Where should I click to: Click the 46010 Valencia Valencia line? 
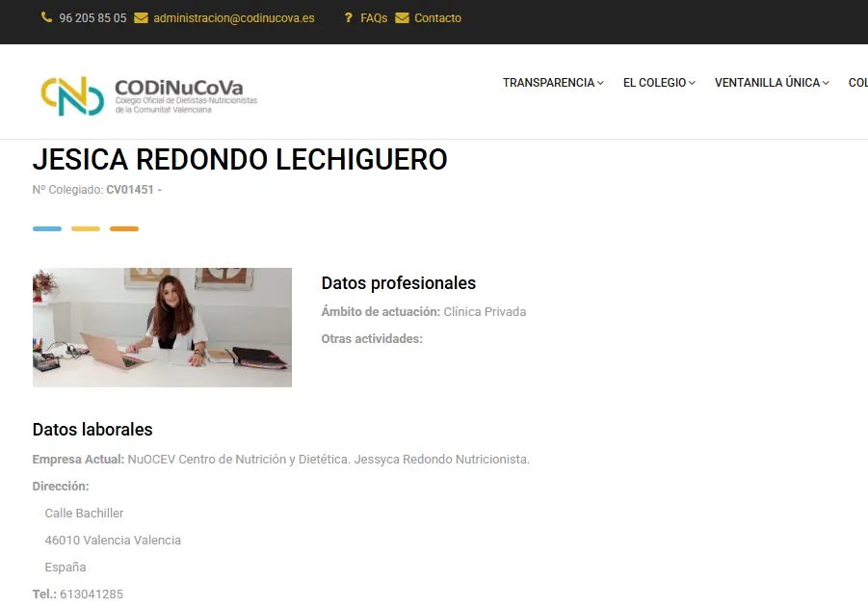(x=113, y=540)
